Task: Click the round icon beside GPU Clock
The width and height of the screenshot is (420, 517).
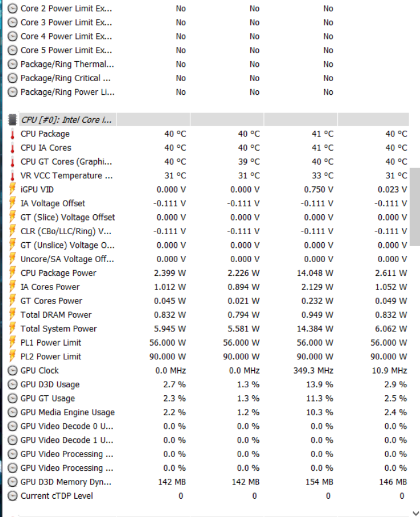Action: 13,371
